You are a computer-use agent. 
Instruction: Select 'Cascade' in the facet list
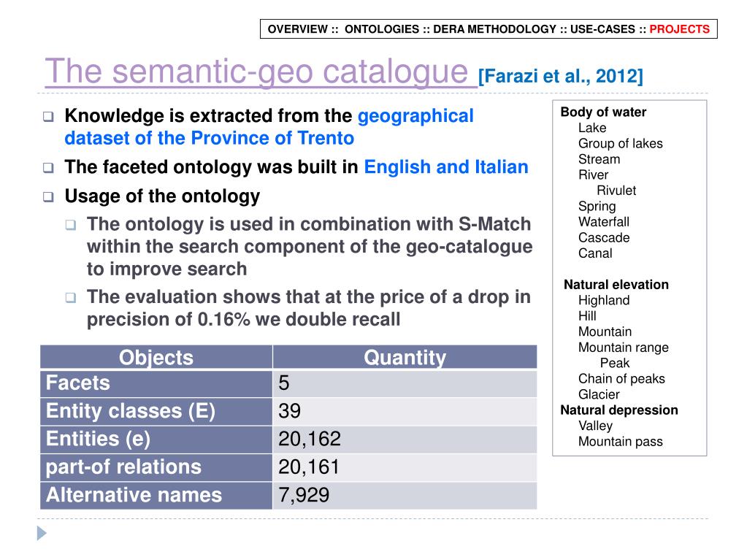pos(604,237)
